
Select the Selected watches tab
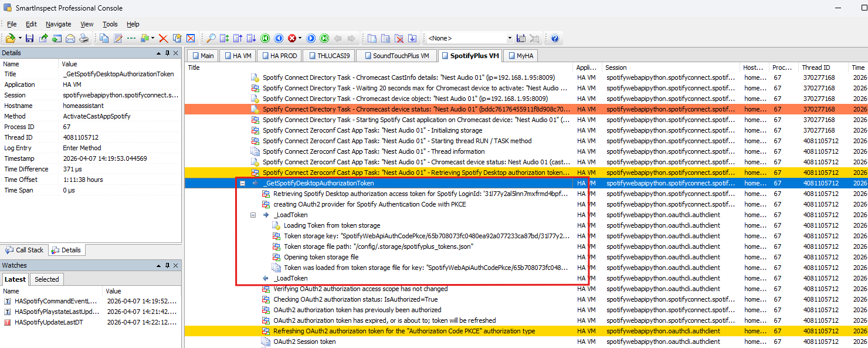[x=46, y=279]
